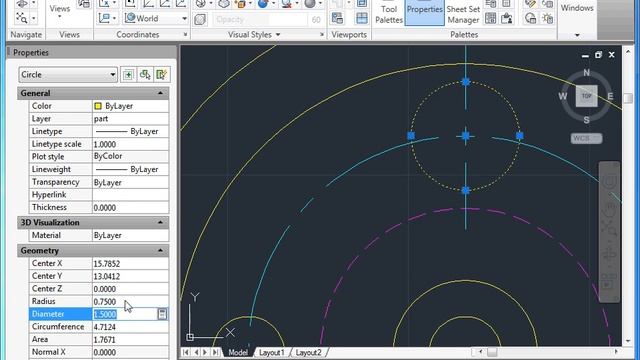This screenshot has width=640, height=360.
Task: Click S on the ViewCube compass
Action: coord(587,120)
